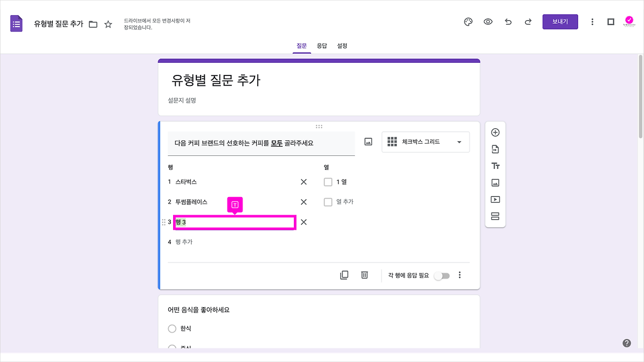644x362 pixels.
Task: Redo the last change
Action: coord(528,22)
